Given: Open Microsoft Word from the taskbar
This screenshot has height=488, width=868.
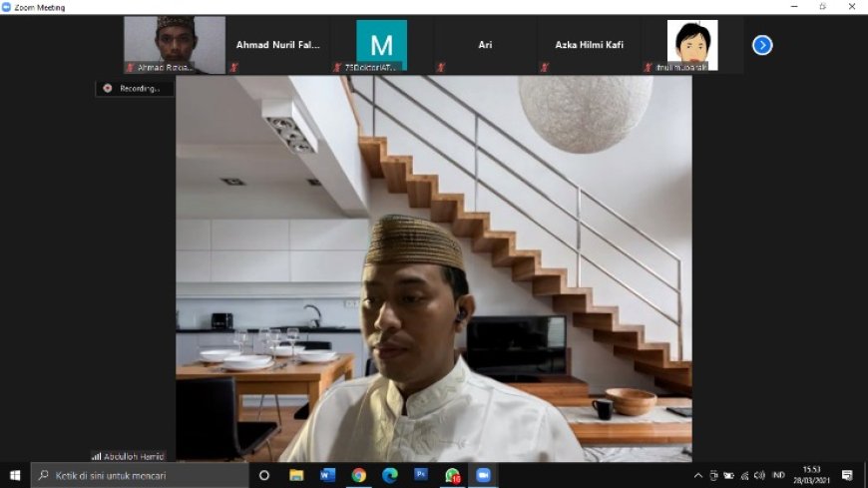Looking at the screenshot, I should point(327,475).
